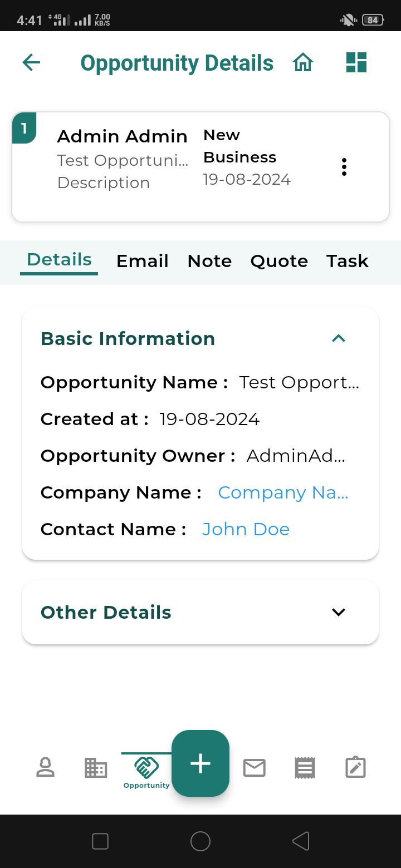The image size is (401, 868).
Task: Switch to the Note tab
Action: 209,261
